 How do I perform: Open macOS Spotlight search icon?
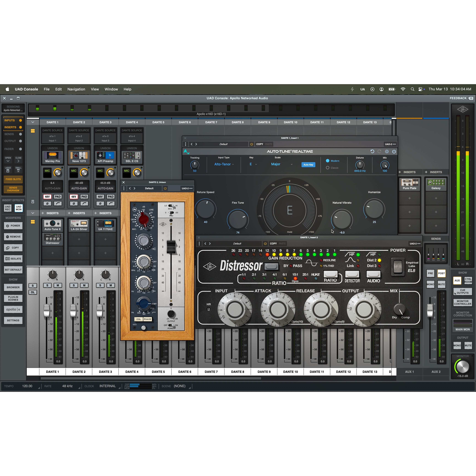click(x=412, y=89)
